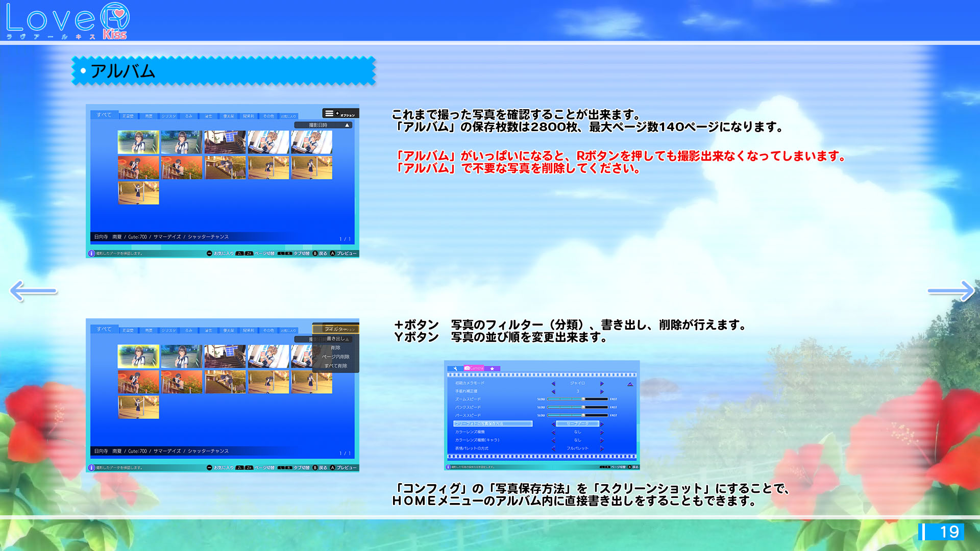
Task: Click left arrow for 手振れ補正値 setting
Action: 553,392
